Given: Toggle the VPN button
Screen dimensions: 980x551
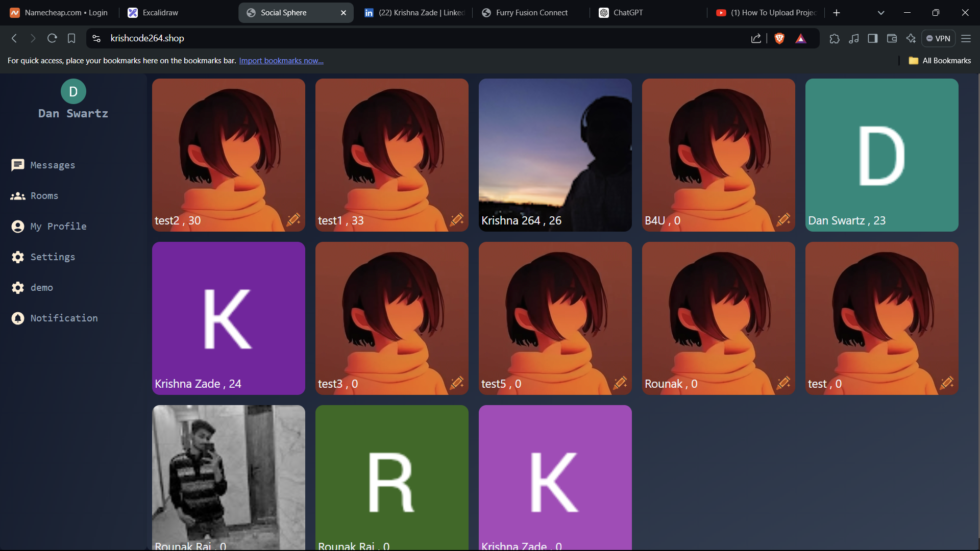Looking at the screenshot, I should pyautogui.click(x=938, y=38).
